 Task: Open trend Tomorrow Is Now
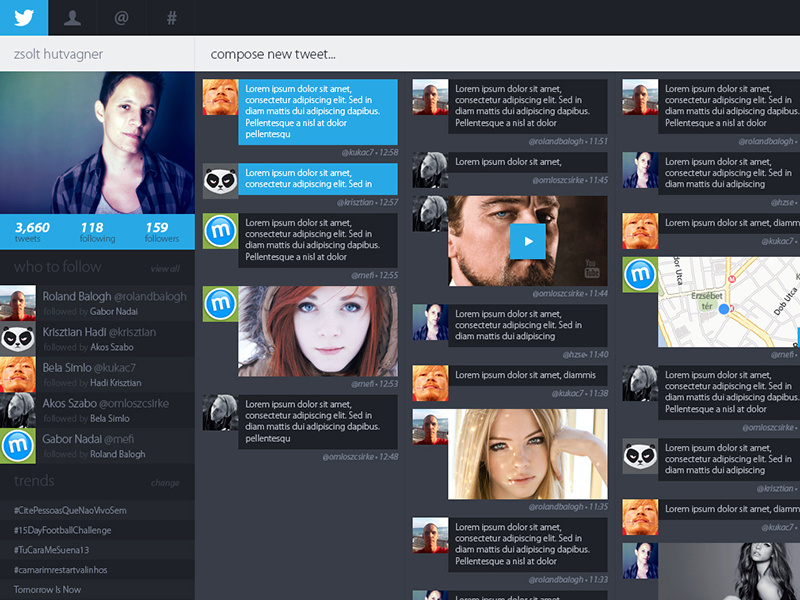tap(47, 590)
